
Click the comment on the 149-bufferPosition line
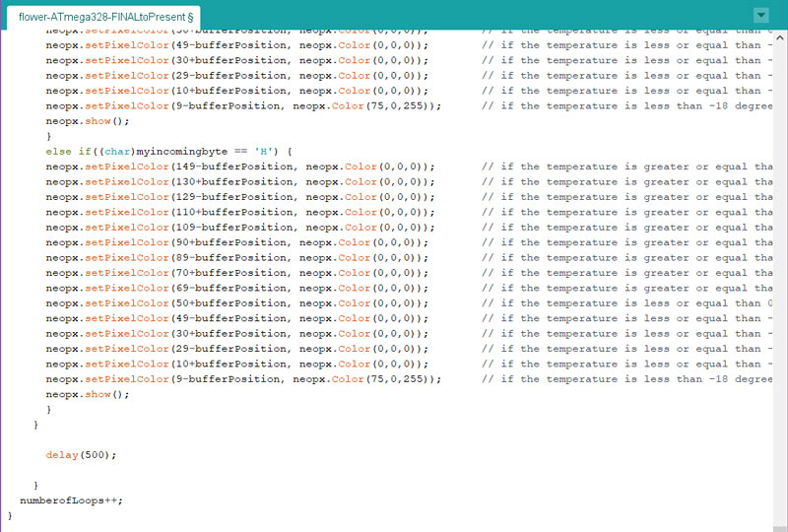[627, 166]
